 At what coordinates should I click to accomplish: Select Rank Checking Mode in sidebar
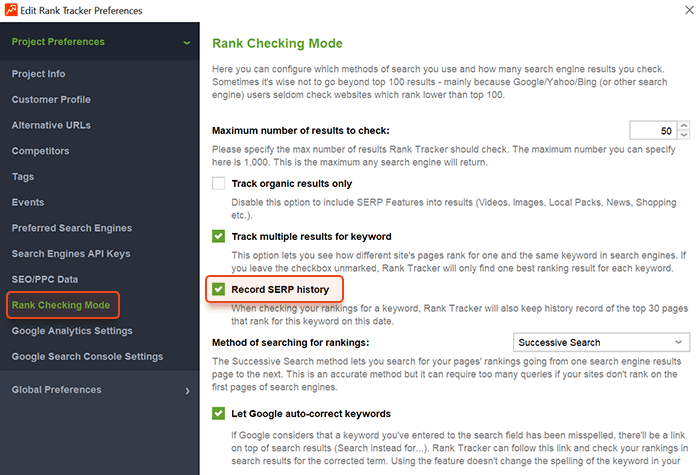(63, 305)
